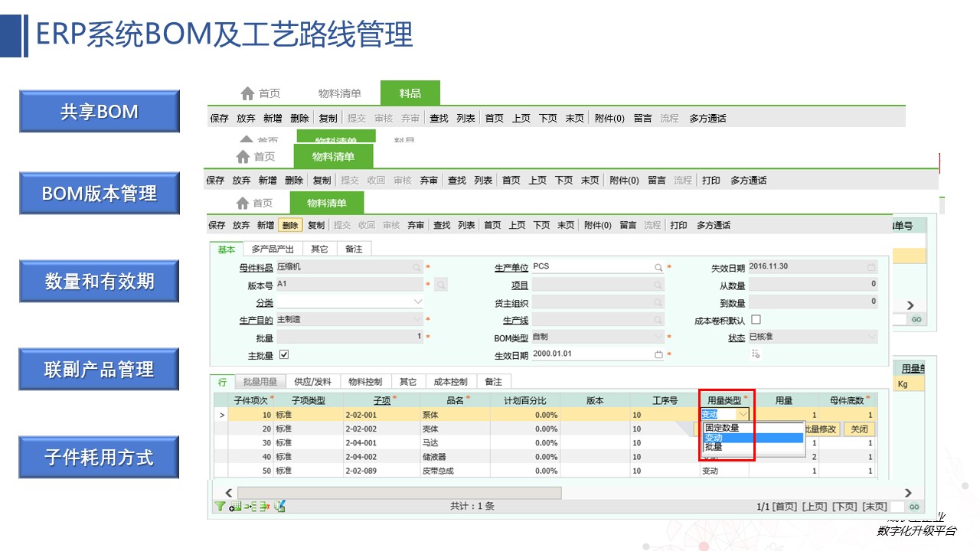
Task: Enable the 成本卷积默认 checkbox
Action: click(756, 319)
